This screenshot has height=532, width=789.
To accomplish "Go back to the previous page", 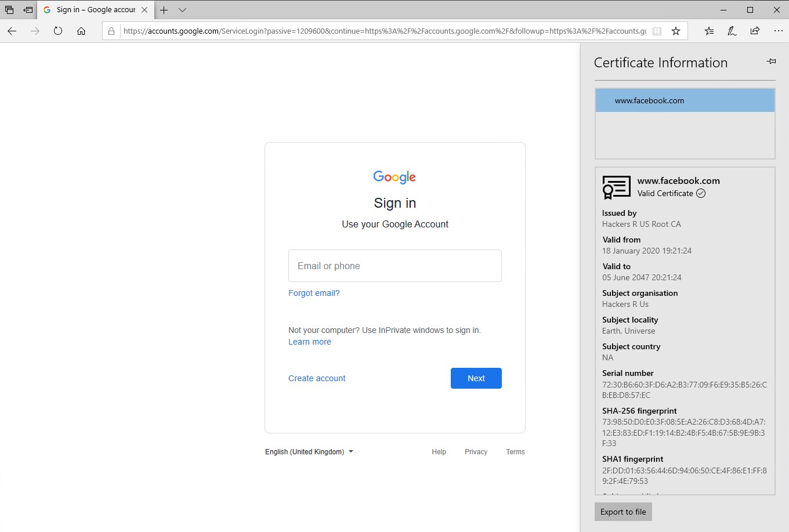I will click(x=12, y=31).
